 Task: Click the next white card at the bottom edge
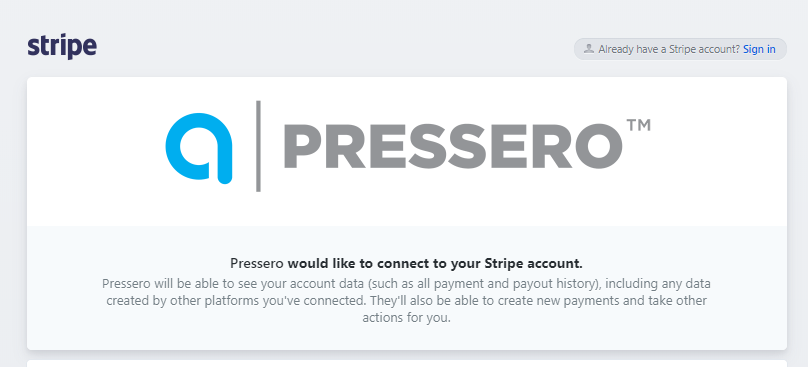click(407, 363)
